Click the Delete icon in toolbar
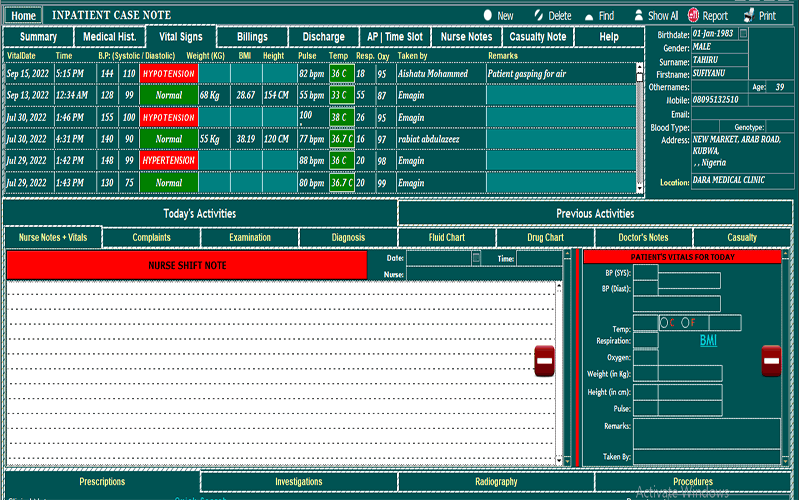This screenshot has width=800, height=500. [x=539, y=16]
